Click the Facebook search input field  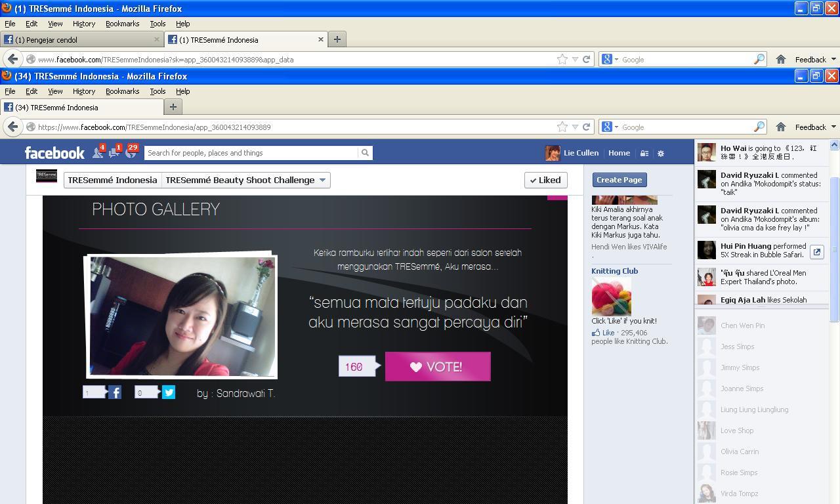click(251, 153)
